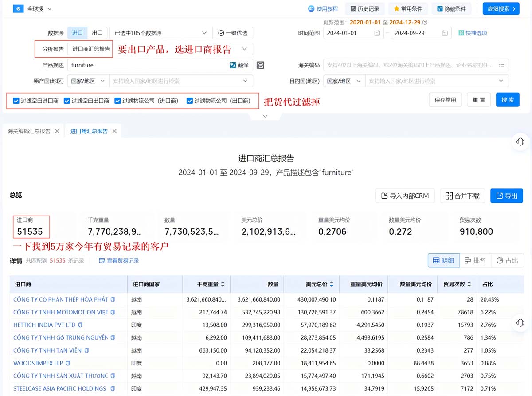Click the 全球搜 logo icon

point(18,8)
